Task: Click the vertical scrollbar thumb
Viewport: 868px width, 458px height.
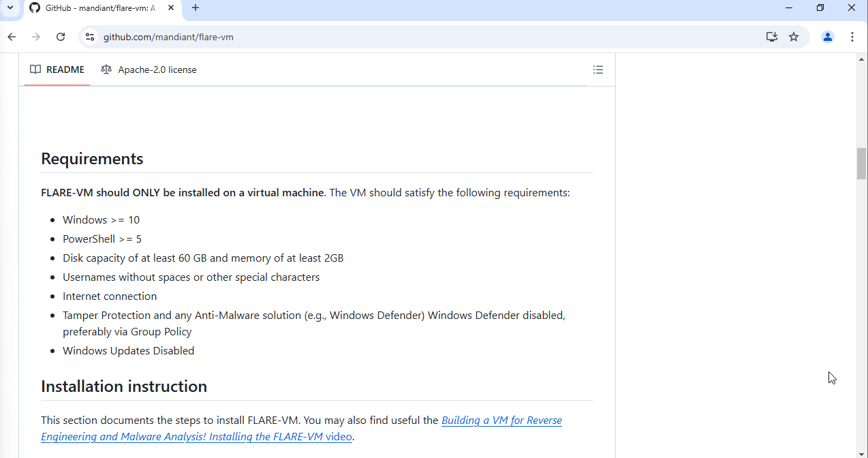Action: click(861, 163)
